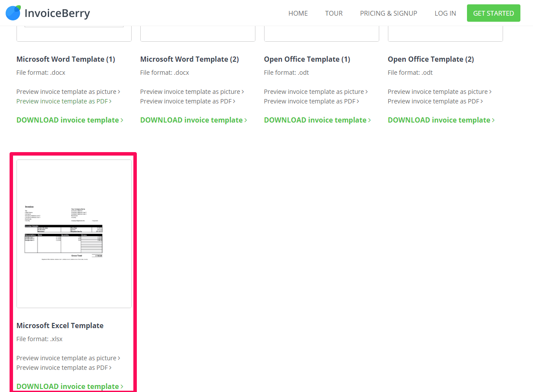This screenshot has height=392, width=533.
Task: Download Open Office Template (1)
Action: (x=317, y=120)
